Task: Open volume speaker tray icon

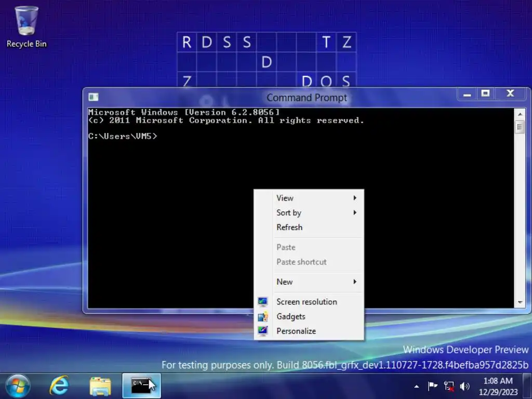Action: [464, 386]
